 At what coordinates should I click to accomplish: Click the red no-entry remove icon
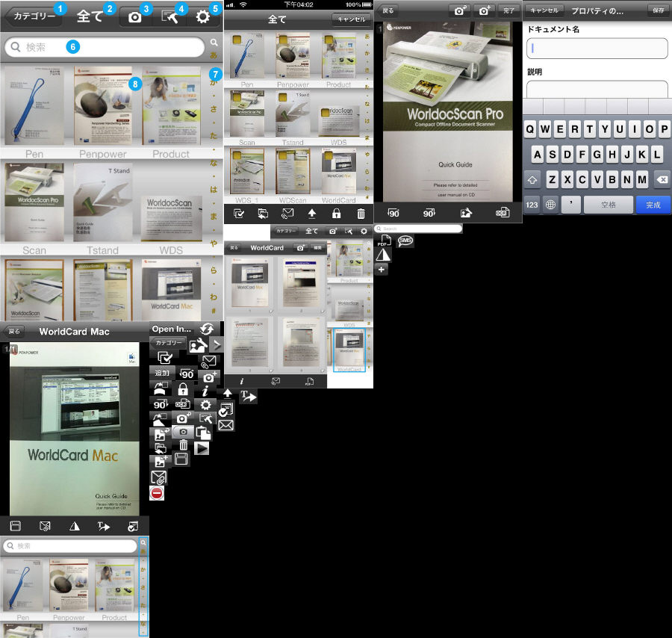click(x=157, y=493)
